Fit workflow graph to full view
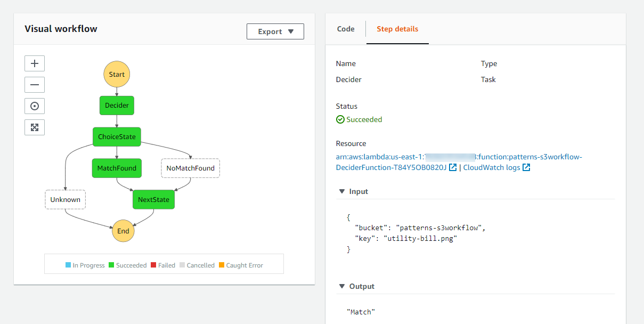Screen dimensions: 644x324 pyautogui.click(x=35, y=127)
